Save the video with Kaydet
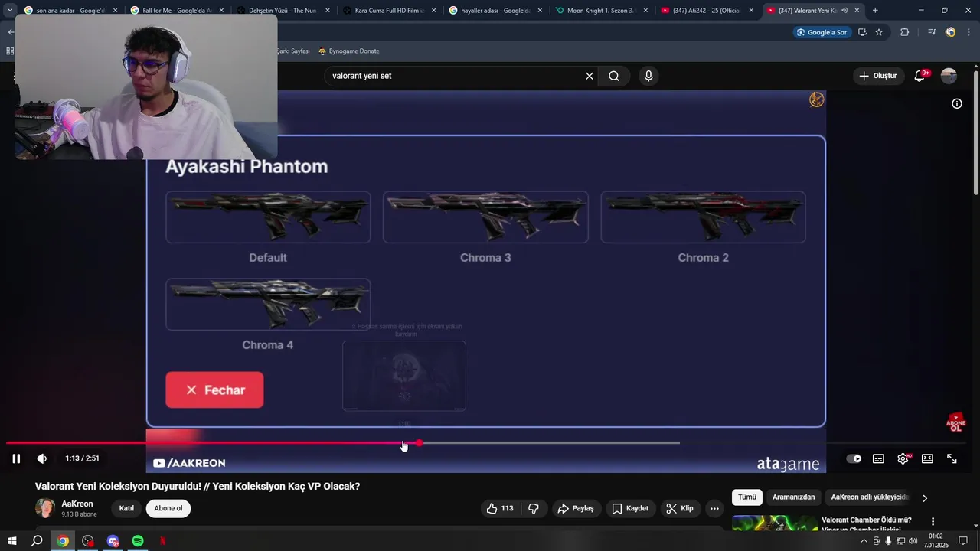 pyautogui.click(x=630, y=508)
